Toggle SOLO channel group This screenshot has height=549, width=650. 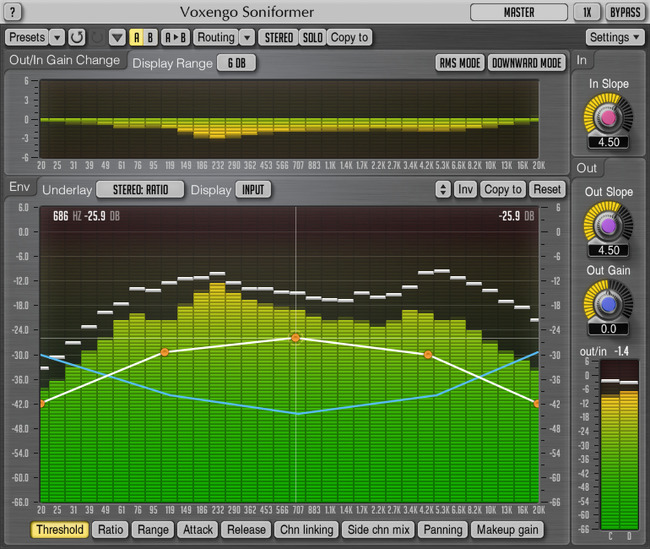(x=313, y=38)
